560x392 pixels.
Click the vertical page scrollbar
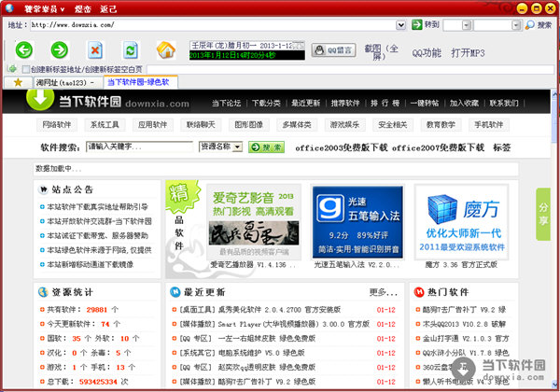[x=555, y=239]
